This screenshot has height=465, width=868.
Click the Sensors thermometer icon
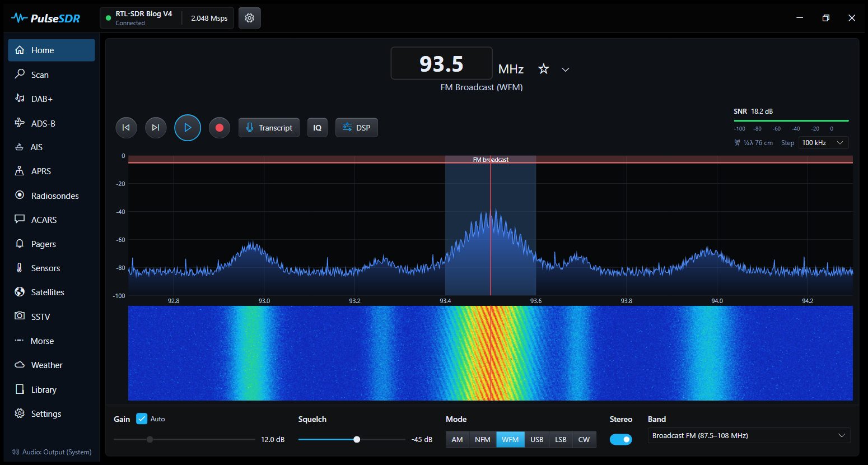[x=20, y=268]
